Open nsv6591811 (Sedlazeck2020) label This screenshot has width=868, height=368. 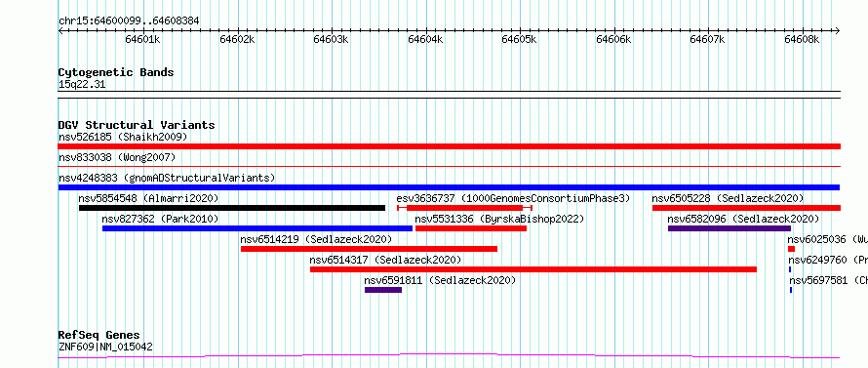pyautogui.click(x=440, y=280)
